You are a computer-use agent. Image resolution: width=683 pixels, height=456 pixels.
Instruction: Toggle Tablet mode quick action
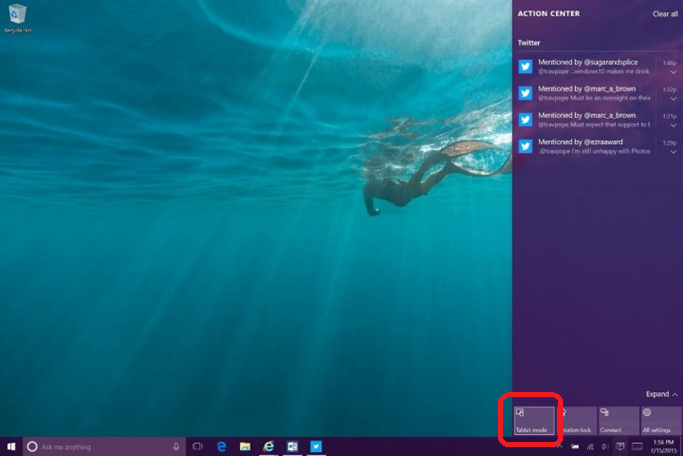click(x=534, y=421)
